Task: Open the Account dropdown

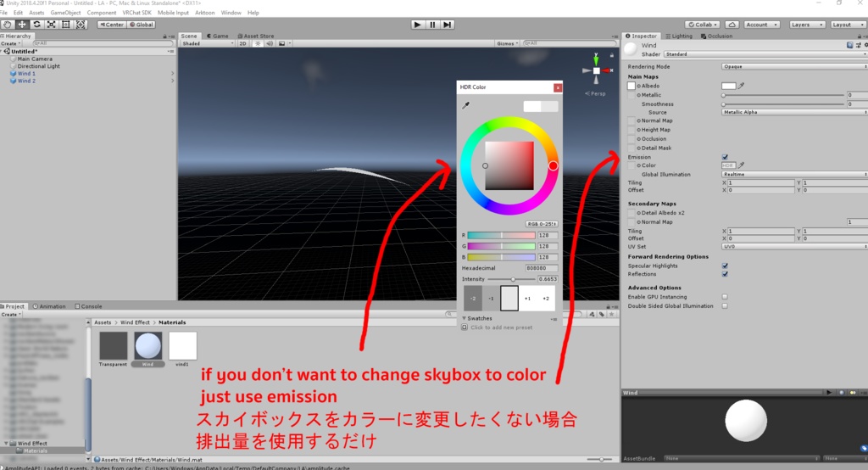Action: tap(762, 25)
